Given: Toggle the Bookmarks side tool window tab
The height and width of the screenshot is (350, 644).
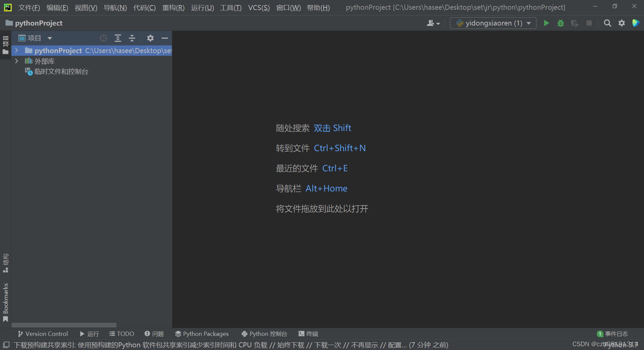Looking at the screenshot, I should point(5,302).
